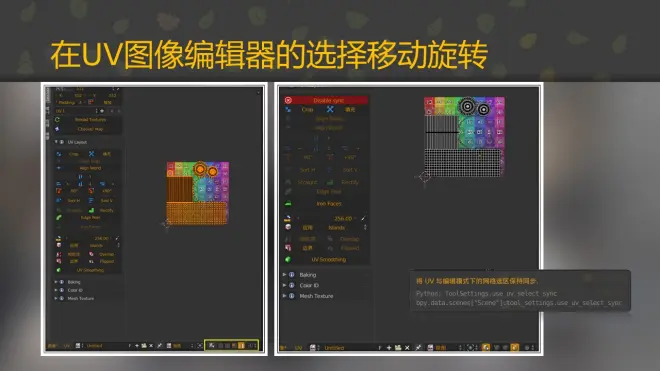Click the 256.00 texel density field
Viewport: 660px width, 371px height.
[329, 219]
